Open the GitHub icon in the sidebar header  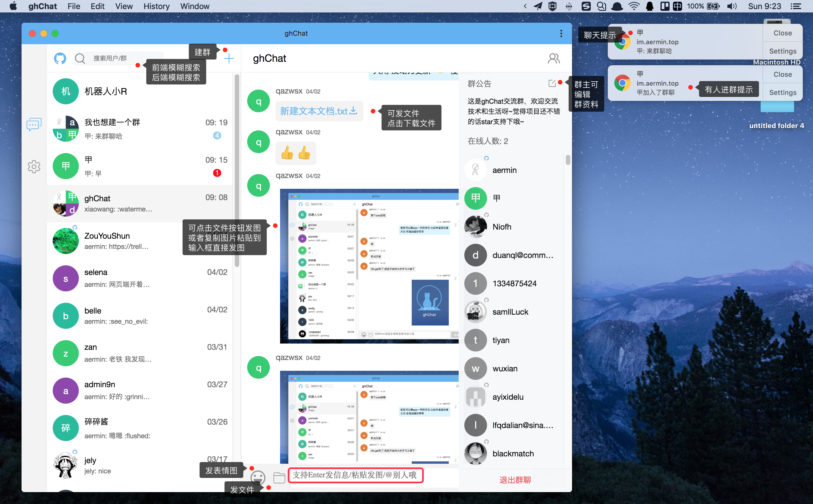pos(60,59)
